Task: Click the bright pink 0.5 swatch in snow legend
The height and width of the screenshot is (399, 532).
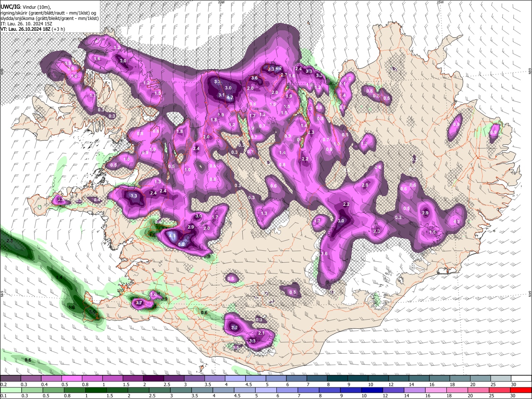Action: (x=71, y=378)
